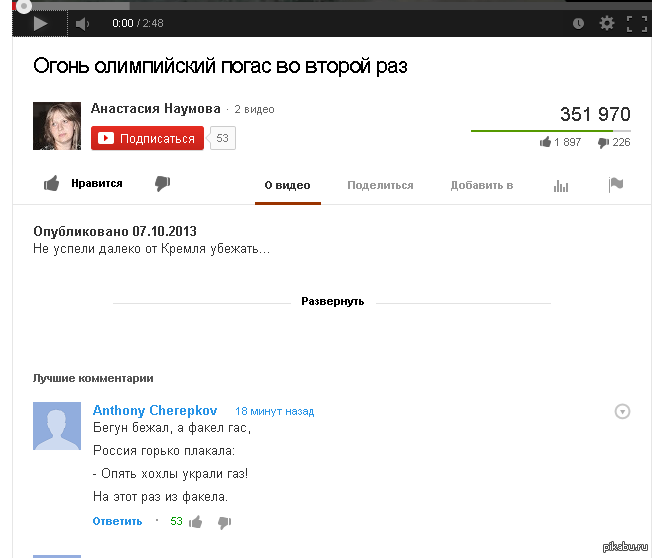Open the video settings gear

click(x=607, y=23)
